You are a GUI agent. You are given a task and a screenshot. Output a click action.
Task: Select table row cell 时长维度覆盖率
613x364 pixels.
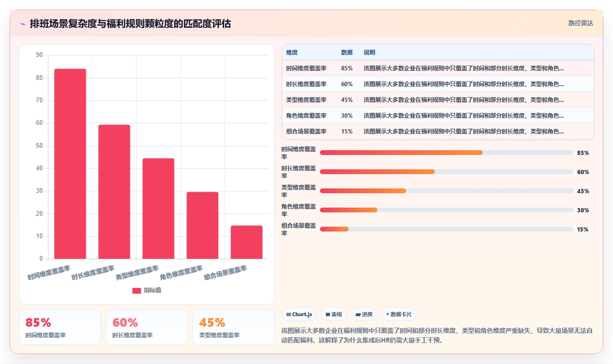coord(306,84)
